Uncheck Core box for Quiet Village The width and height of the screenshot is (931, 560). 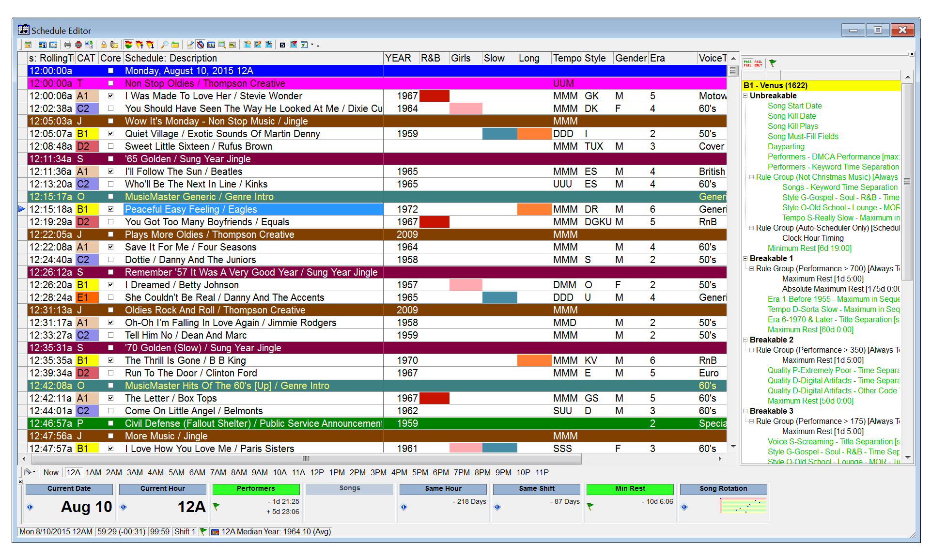pyautogui.click(x=110, y=134)
